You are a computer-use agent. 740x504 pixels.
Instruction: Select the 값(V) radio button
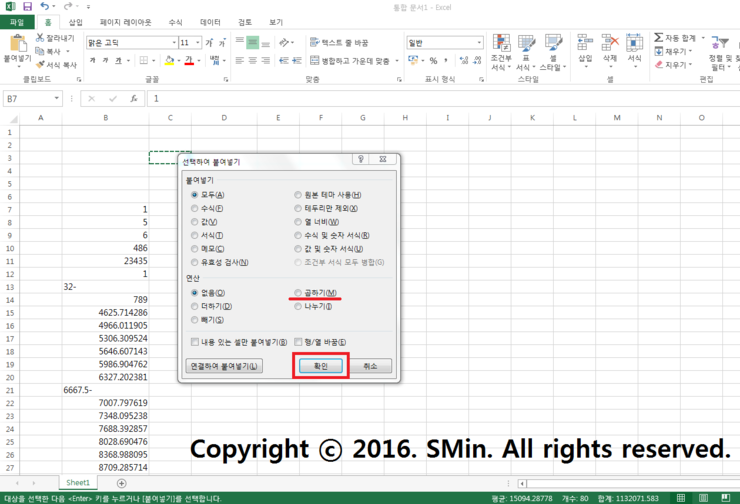click(x=194, y=222)
